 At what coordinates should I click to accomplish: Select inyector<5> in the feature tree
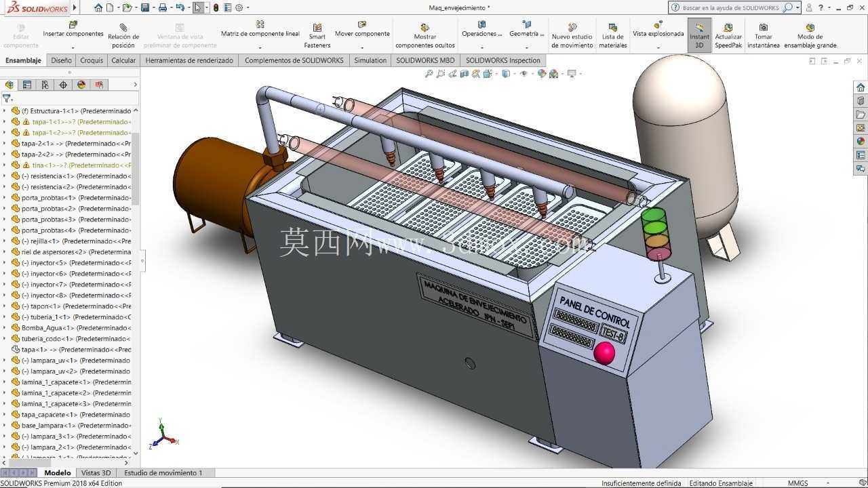(76, 262)
